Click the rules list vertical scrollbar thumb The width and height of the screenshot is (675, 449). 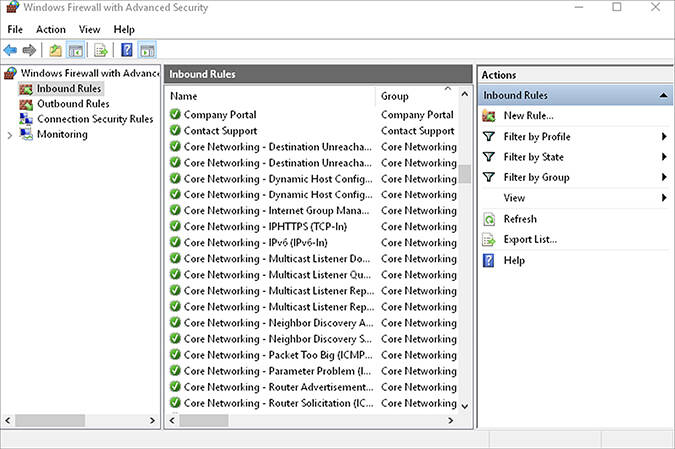(x=464, y=174)
